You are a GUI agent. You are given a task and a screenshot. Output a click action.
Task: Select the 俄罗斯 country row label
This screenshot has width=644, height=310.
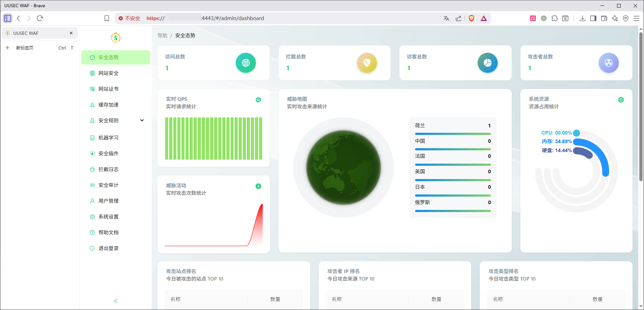click(422, 202)
